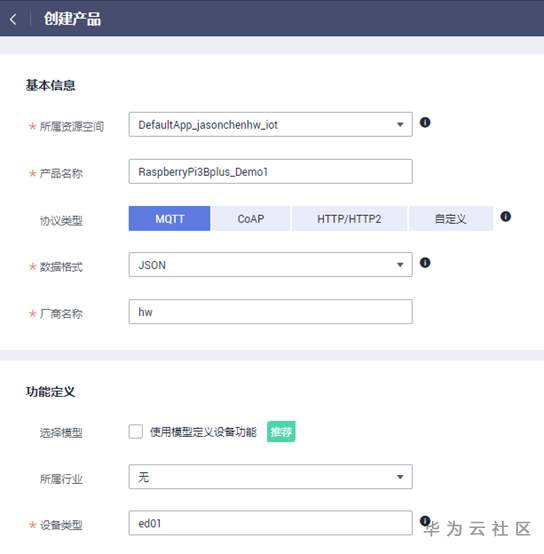Click info icon next to 所属资源空间 dropdown

click(425, 122)
